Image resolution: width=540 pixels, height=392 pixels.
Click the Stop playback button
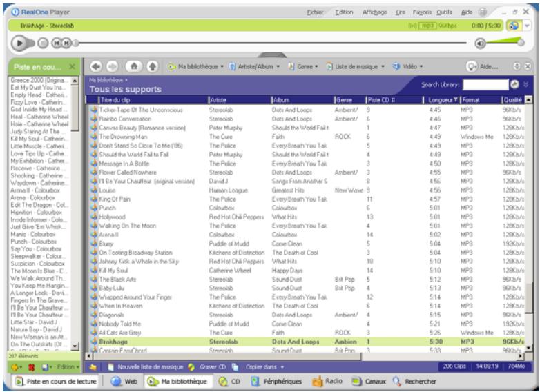[41, 43]
